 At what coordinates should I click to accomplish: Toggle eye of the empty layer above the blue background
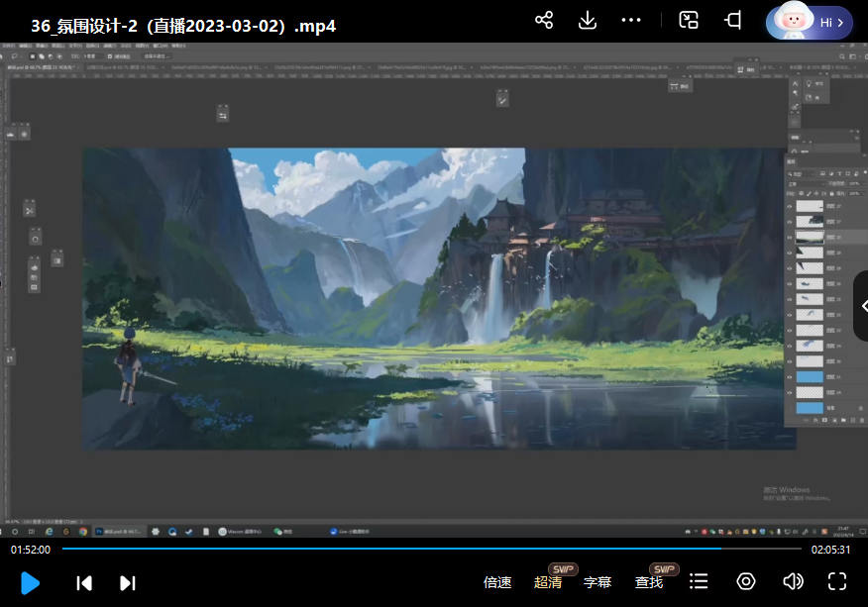pos(790,392)
